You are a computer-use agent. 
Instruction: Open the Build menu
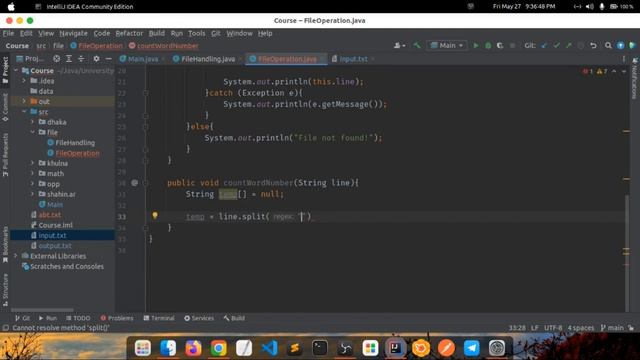(157, 33)
